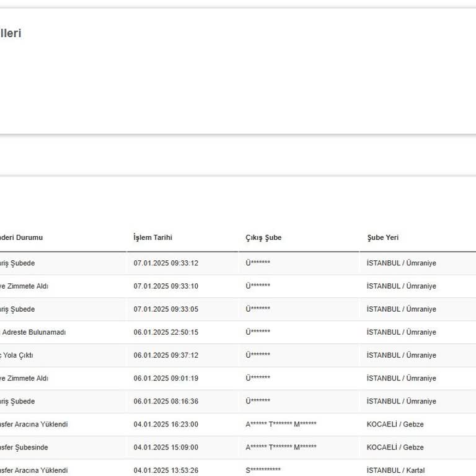The height and width of the screenshot is (476, 476).
Task: Click KOCAELİ / Gebze in 04.01.2025 16:23:00 row
Action: [x=395, y=425]
